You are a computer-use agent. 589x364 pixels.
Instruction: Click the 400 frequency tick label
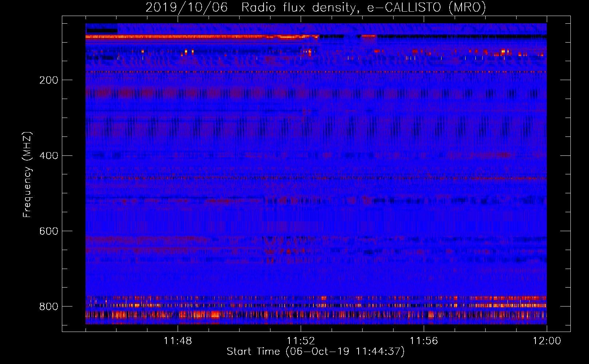(x=49, y=156)
